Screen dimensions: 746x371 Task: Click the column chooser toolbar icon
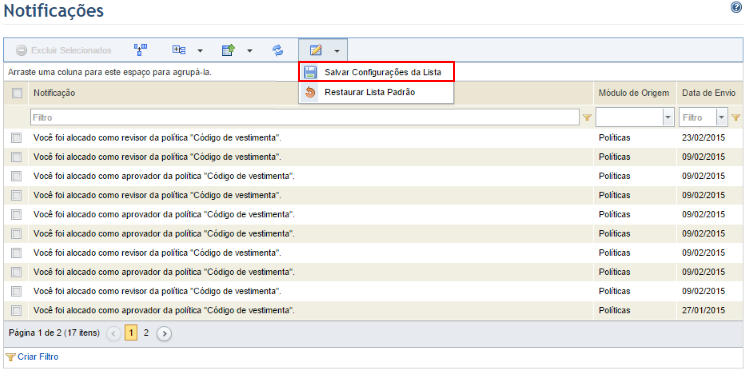[x=179, y=50]
